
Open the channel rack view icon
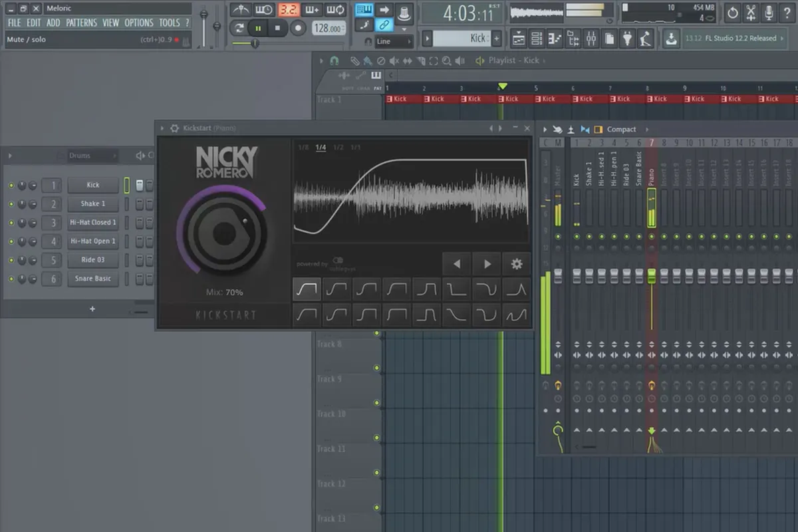(537, 39)
